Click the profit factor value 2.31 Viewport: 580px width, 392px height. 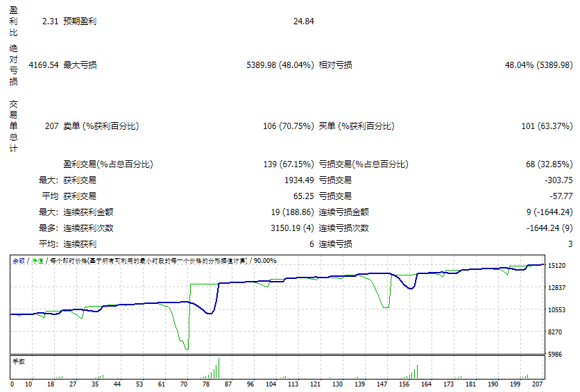(49, 22)
